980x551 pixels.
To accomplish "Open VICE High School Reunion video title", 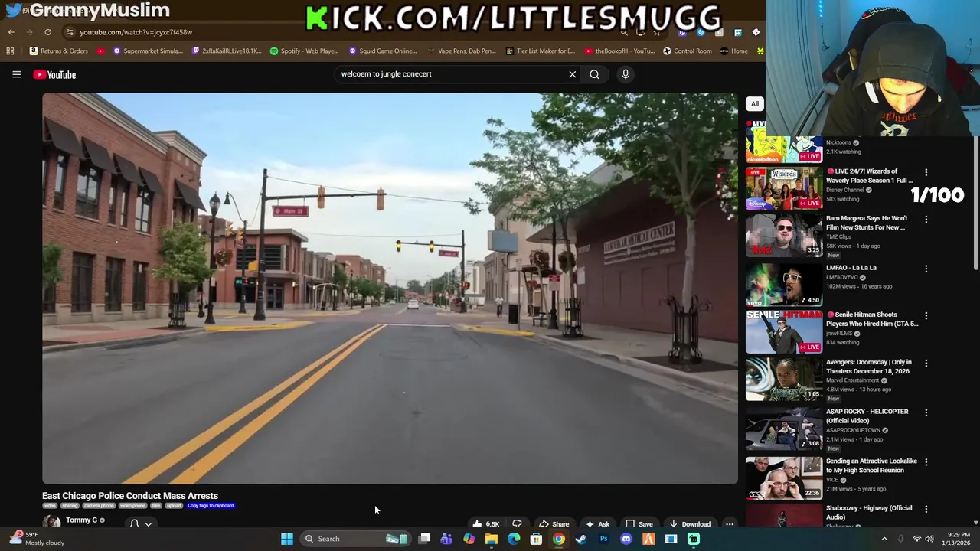I will (871, 465).
